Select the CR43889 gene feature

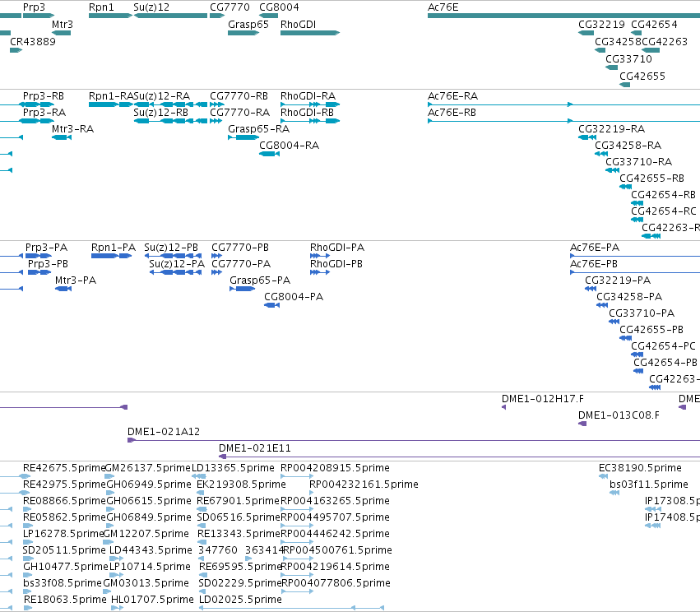click(x=16, y=50)
